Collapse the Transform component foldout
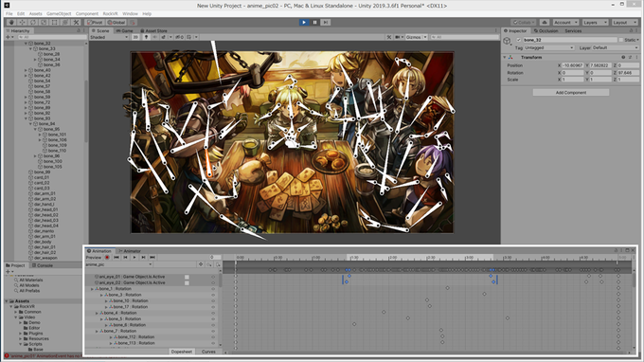Viewport: 644px width, 362px height. coord(505,57)
